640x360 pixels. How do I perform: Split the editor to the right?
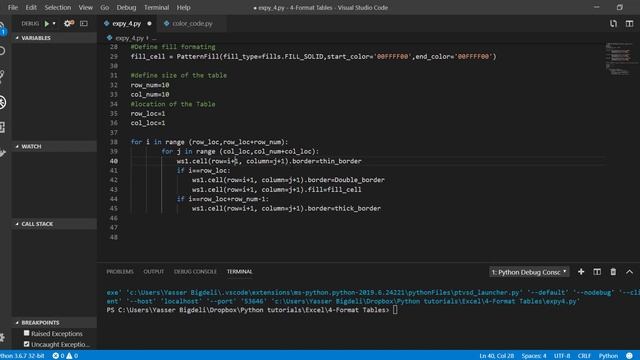[x=629, y=24]
